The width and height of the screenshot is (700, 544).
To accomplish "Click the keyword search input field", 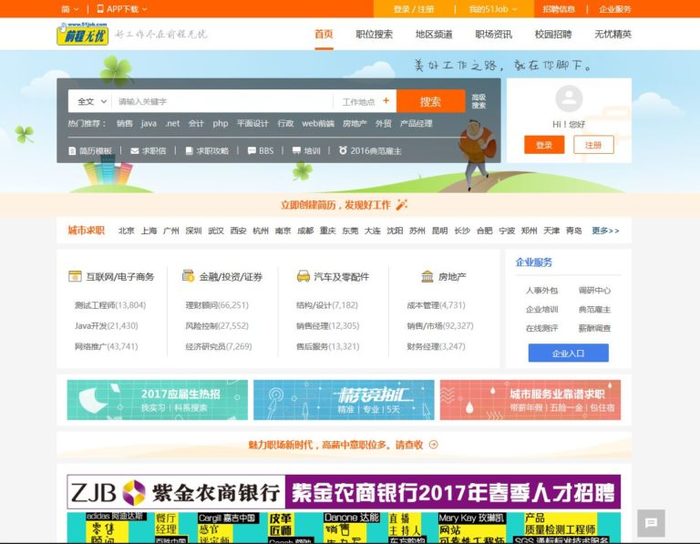I will (x=220, y=102).
